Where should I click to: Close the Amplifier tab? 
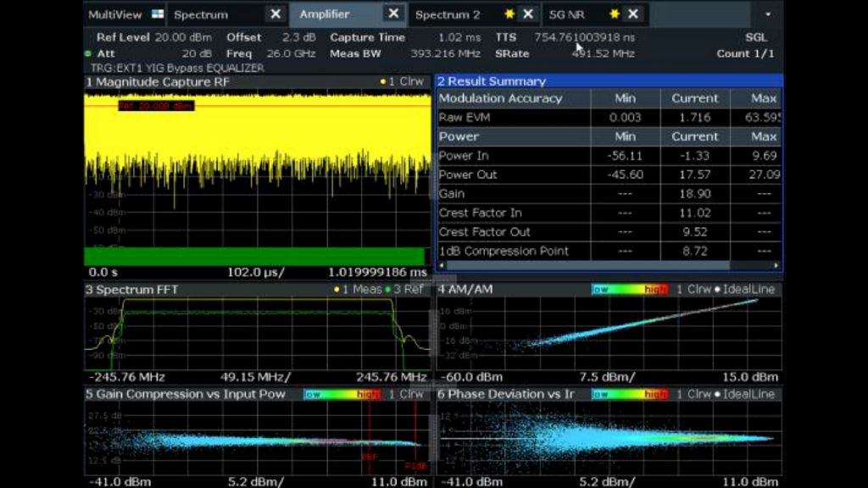click(393, 14)
